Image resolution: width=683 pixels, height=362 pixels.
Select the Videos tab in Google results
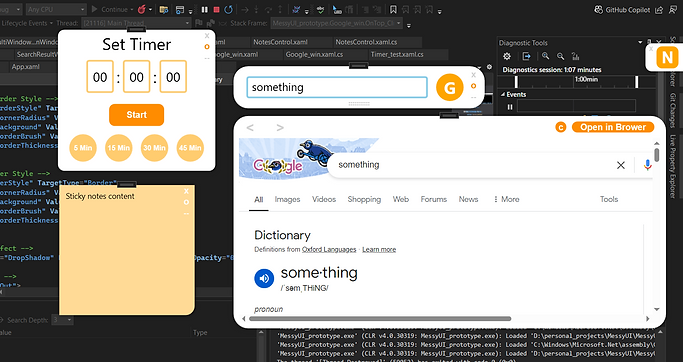point(324,199)
